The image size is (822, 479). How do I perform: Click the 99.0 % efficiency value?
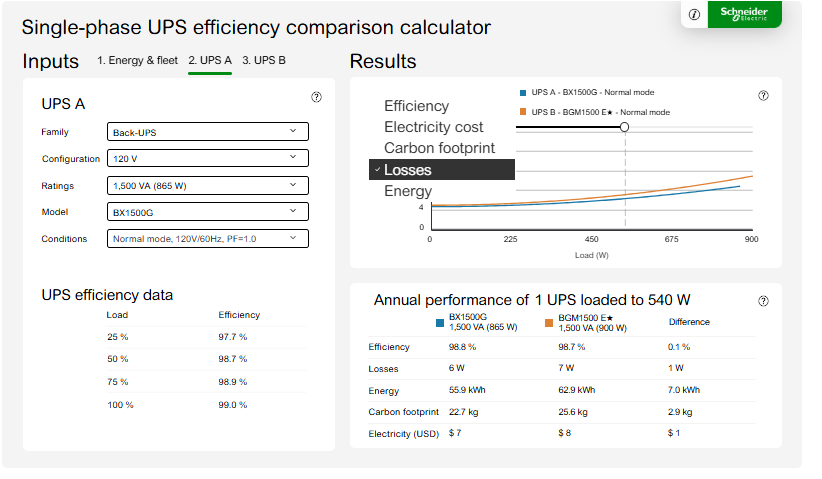(x=233, y=405)
